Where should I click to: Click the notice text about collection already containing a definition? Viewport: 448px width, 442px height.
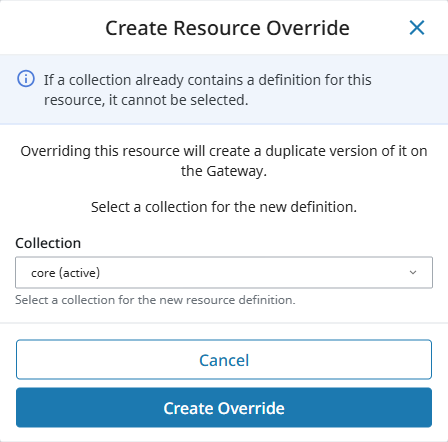click(208, 90)
